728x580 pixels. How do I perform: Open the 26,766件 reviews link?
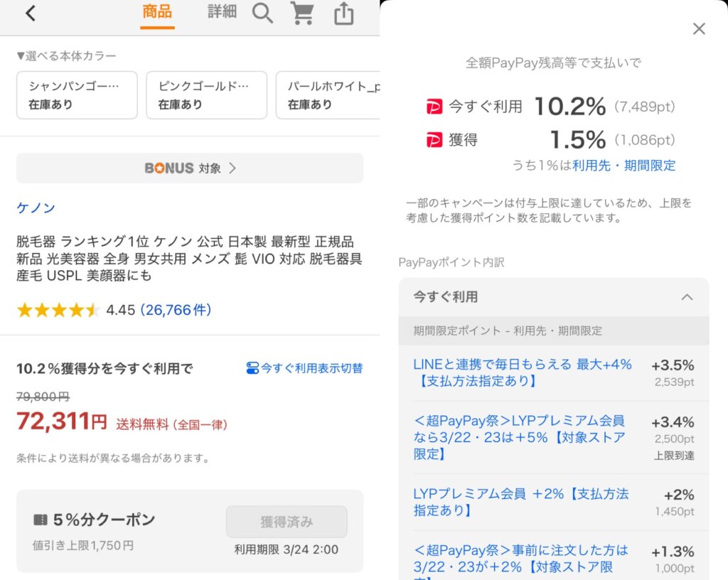tap(176, 309)
